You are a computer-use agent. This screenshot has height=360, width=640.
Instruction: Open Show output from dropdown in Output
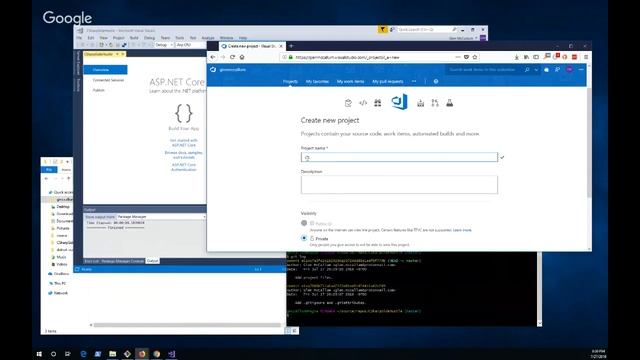point(161,217)
